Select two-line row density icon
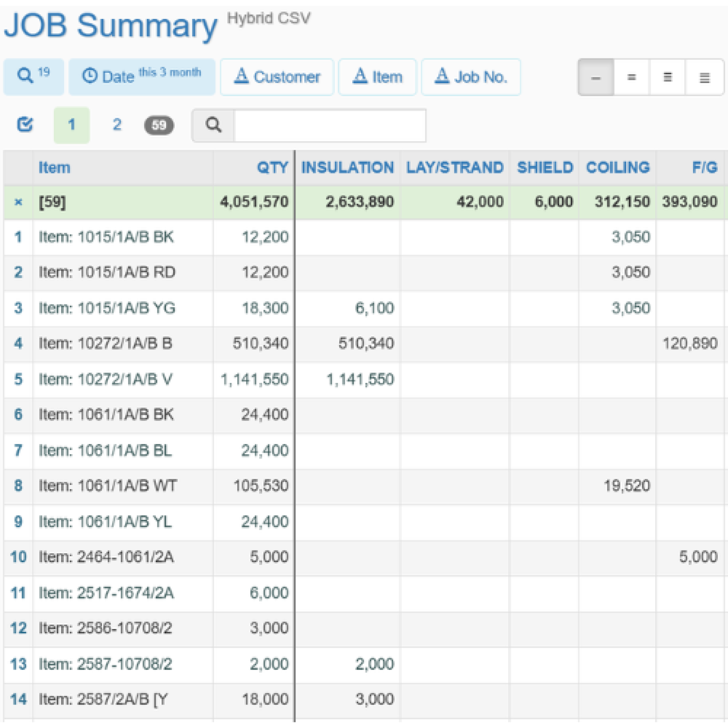The width and height of the screenshot is (728, 728). [631, 77]
